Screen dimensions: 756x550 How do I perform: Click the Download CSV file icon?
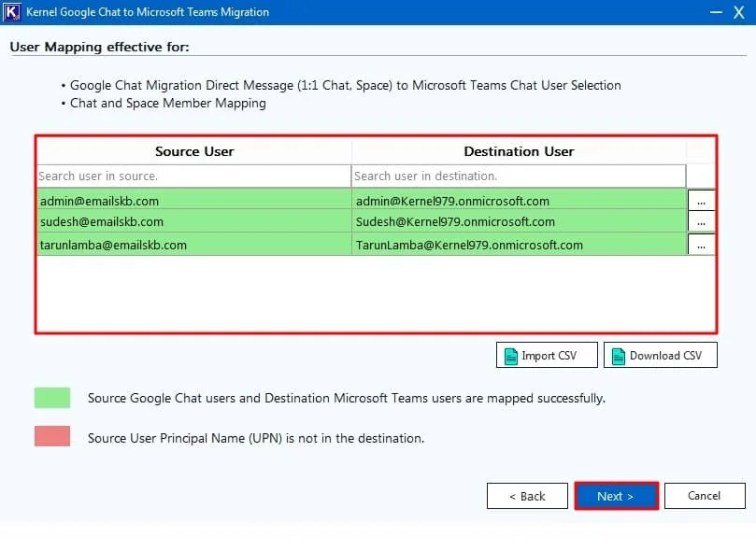point(619,356)
